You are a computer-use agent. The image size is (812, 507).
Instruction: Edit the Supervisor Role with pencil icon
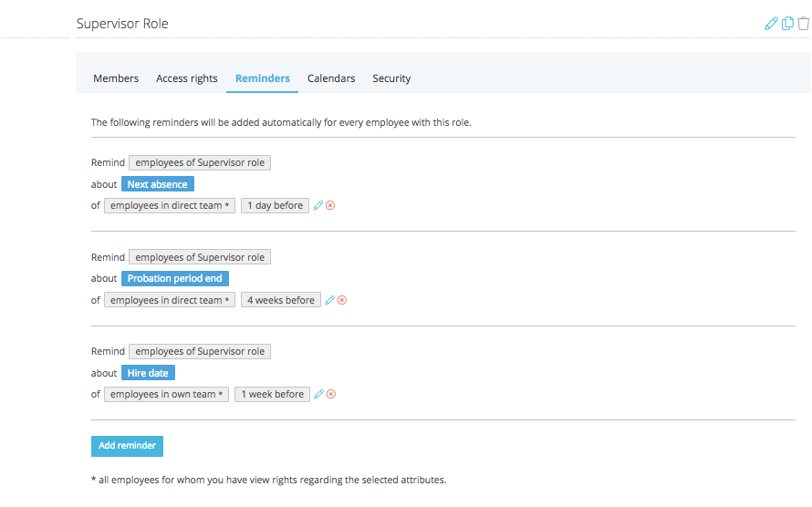(x=771, y=24)
